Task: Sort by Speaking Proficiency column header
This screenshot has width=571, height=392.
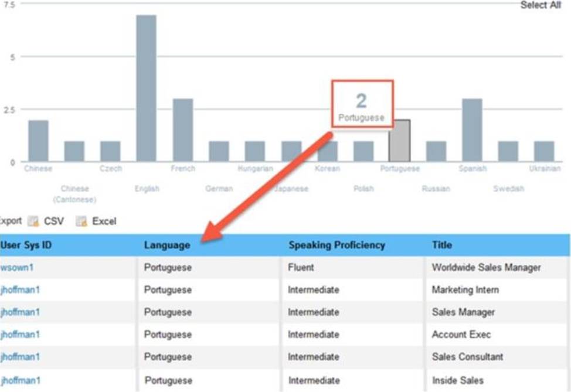Action: [x=337, y=246]
